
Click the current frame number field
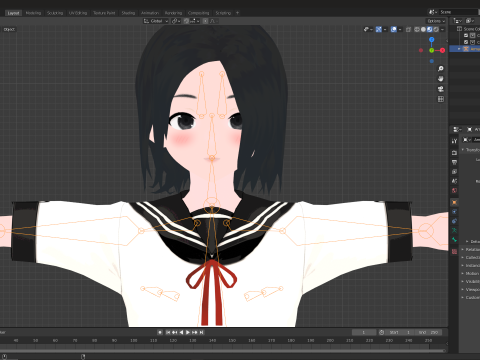click(x=364, y=332)
